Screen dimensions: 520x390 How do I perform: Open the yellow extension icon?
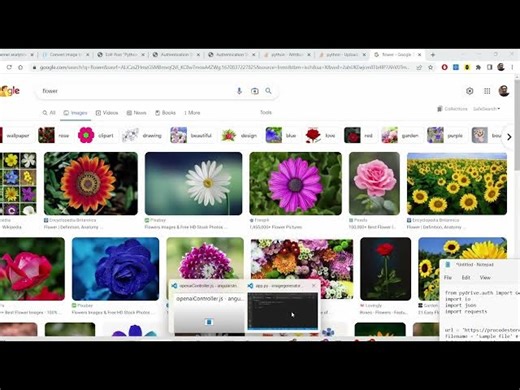(467, 67)
